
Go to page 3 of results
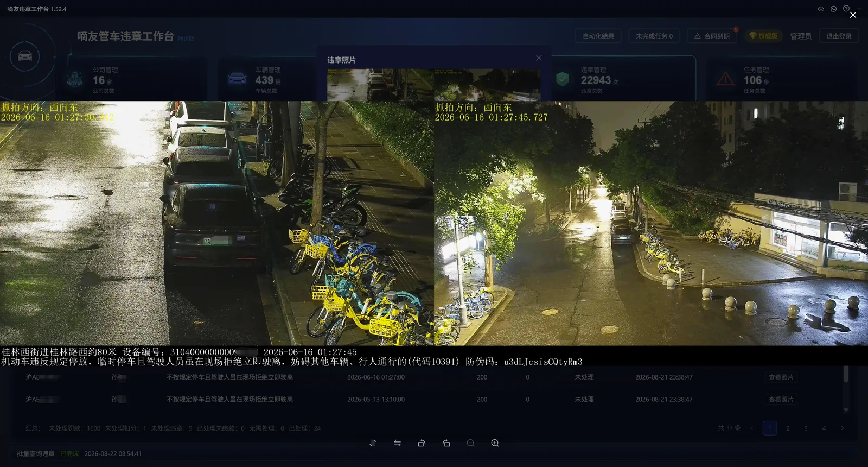tap(806, 428)
